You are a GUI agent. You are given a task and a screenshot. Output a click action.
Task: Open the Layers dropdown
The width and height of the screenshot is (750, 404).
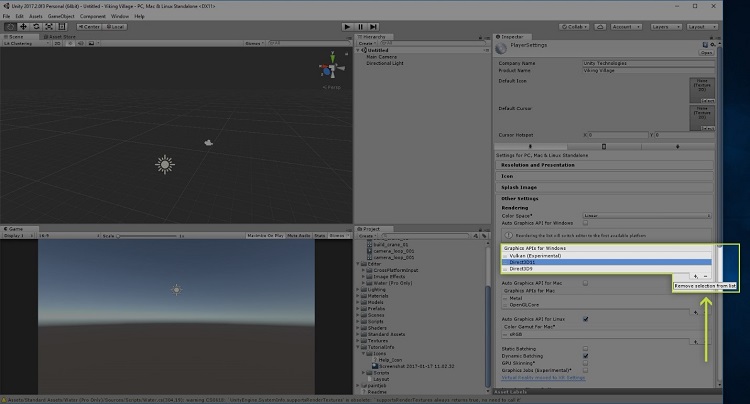point(665,26)
